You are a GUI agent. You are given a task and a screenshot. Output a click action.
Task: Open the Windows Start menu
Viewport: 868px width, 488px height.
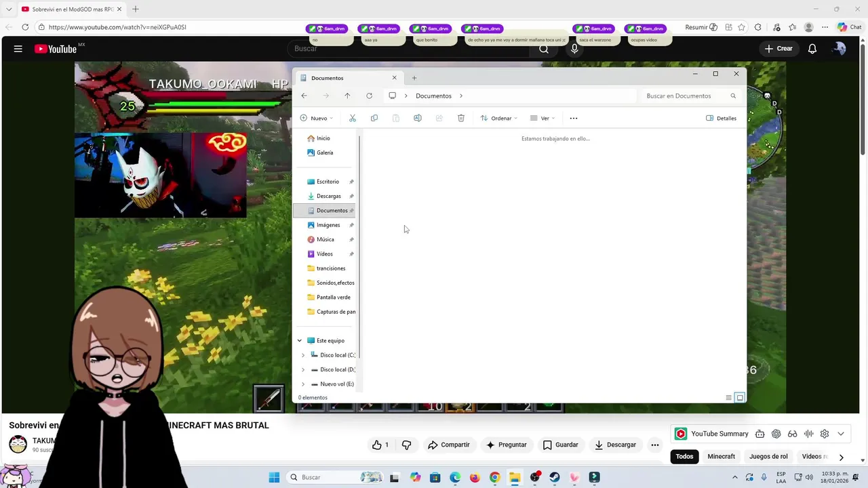(274, 477)
